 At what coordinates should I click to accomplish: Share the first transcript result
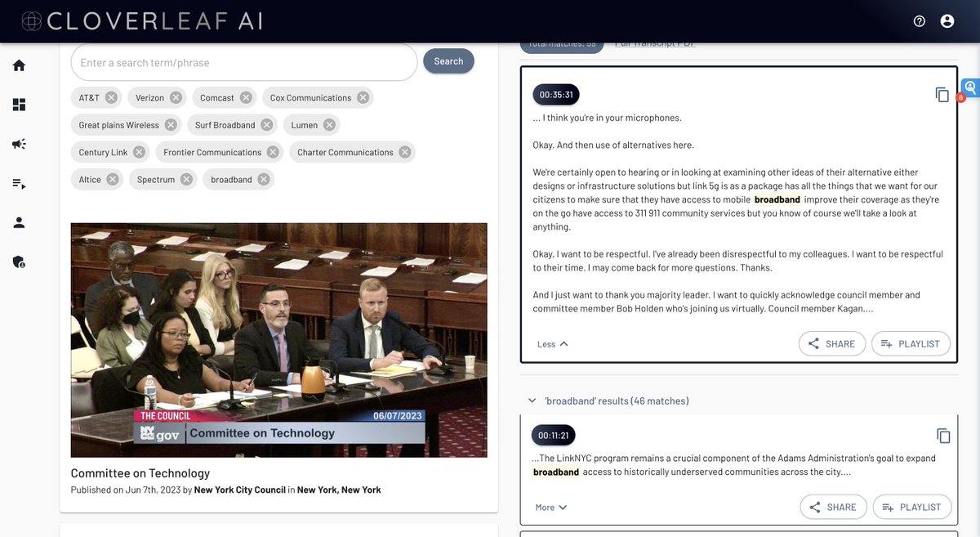pyautogui.click(x=831, y=343)
